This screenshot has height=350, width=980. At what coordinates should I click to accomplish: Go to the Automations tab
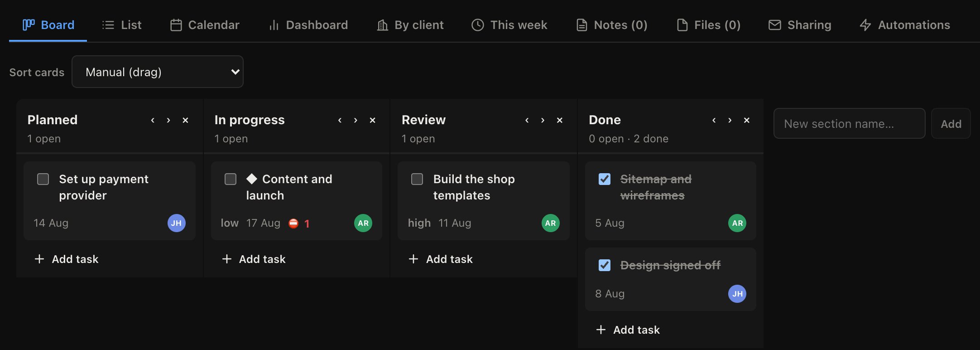pyautogui.click(x=905, y=25)
